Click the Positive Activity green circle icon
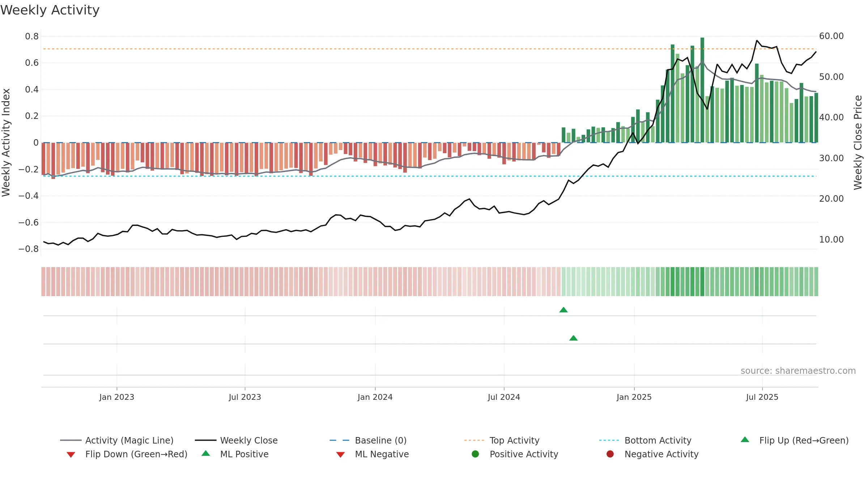Image resolution: width=868 pixels, height=488 pixels. tap(476, 454)
